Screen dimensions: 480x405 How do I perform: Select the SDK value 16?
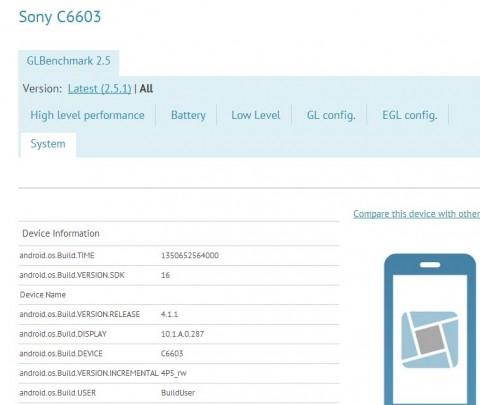coord(165,275)
